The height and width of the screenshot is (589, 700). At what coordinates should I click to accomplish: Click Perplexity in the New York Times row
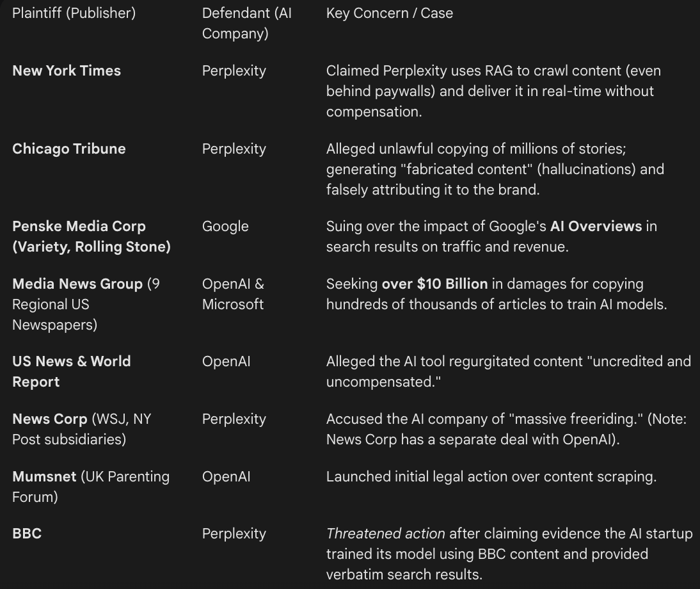pyautogui.click(x=234, y=70)
